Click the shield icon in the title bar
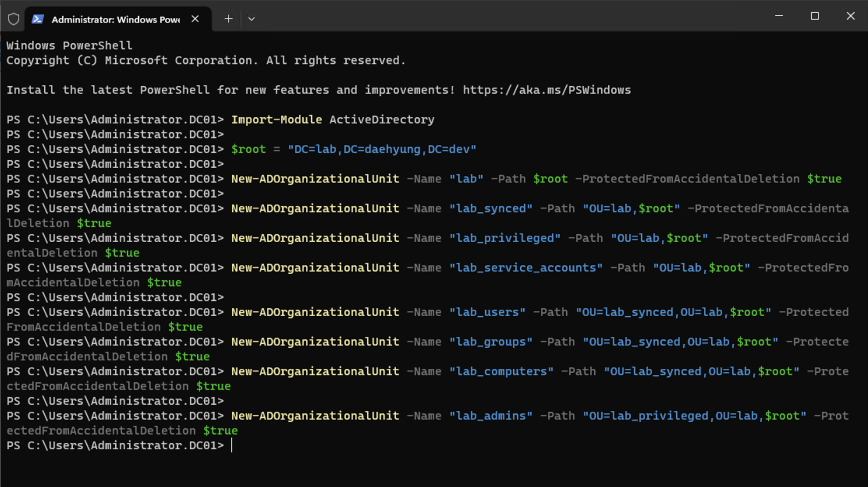 pos(13,19)
